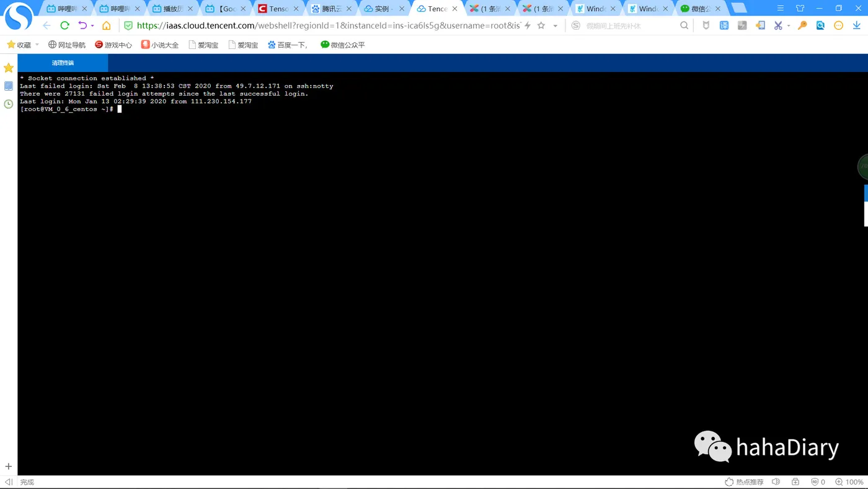This screenshot has height=489, width=868.
Task: Close the Tenso tab
Action: [296, 9]
